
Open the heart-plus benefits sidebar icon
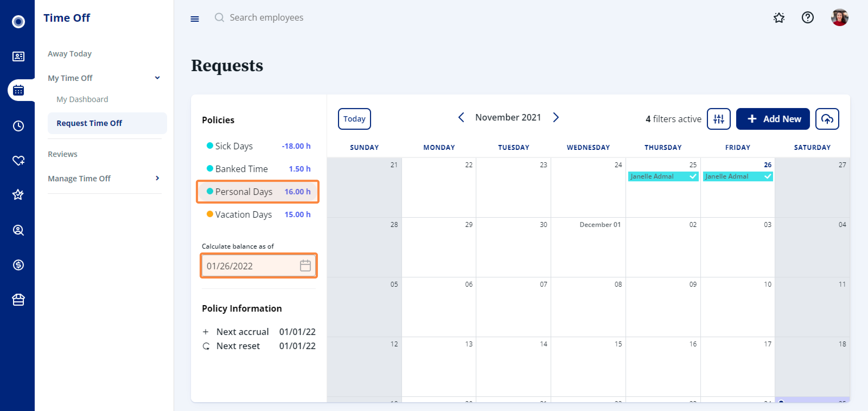tap(18, 160)
